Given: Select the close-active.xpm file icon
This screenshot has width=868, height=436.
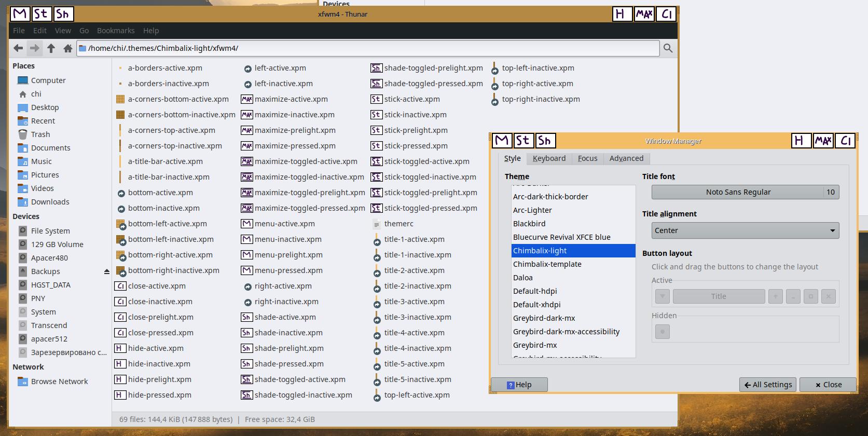Looking at the screenshot, I should [120, 286].
